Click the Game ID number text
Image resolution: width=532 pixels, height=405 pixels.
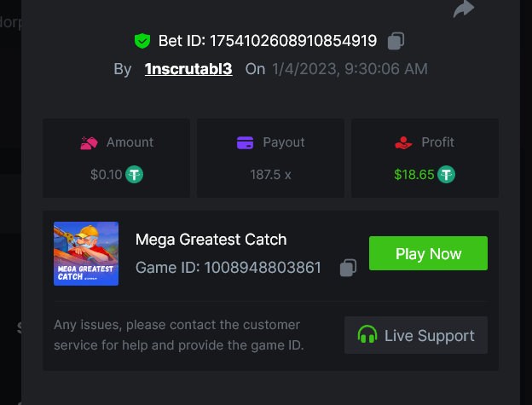[x=263, y=268]
